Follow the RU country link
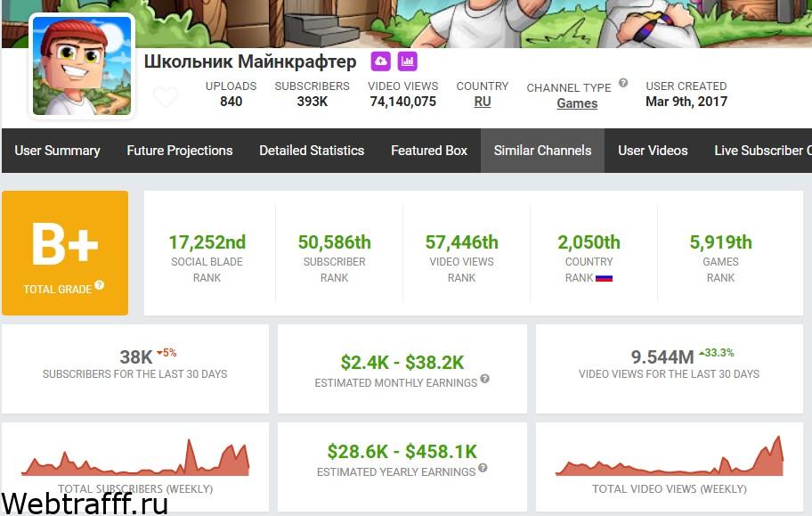 pos(483,102)
